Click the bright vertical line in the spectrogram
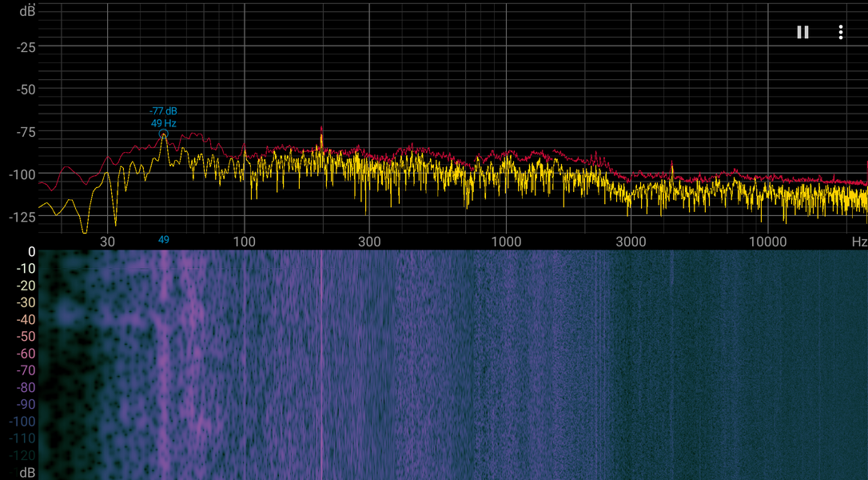868x480 pixels. click(x=321, y=365)
